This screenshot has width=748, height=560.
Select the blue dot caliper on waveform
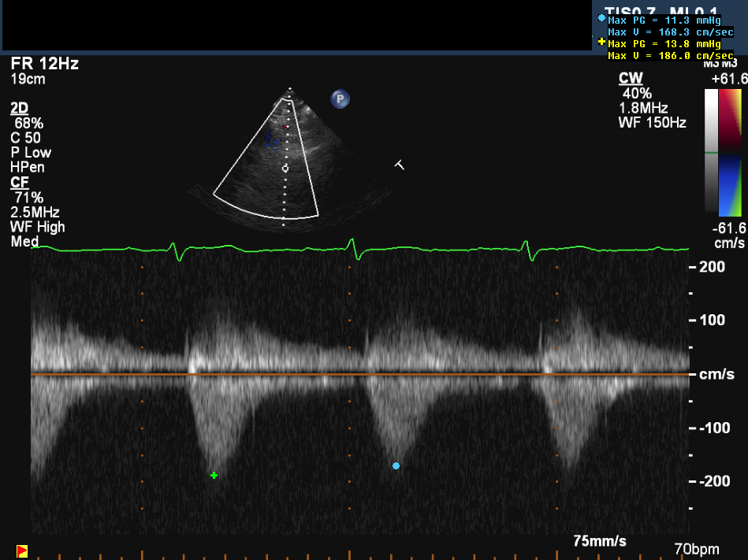(396, 466)
